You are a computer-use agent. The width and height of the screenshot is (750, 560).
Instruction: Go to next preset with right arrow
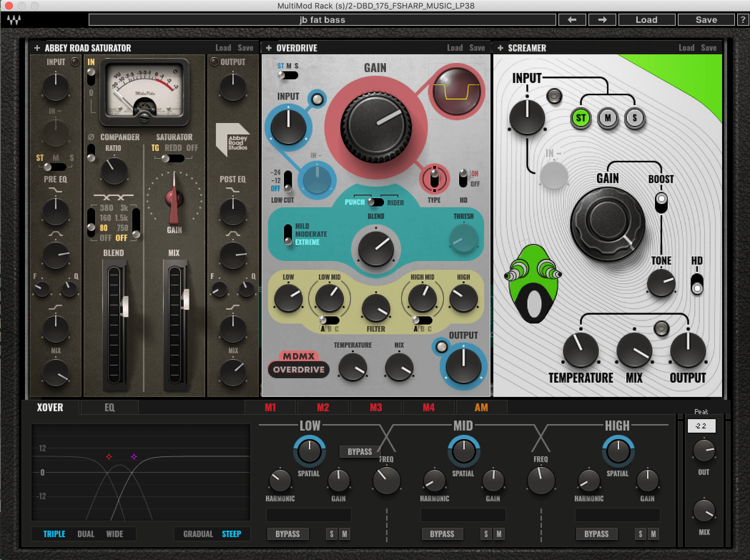click(602, 20)
